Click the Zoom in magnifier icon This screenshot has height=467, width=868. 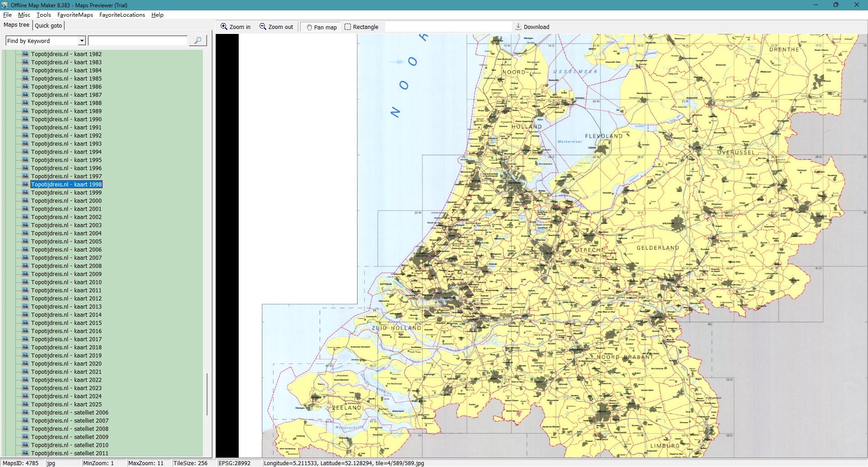[224, 27]
